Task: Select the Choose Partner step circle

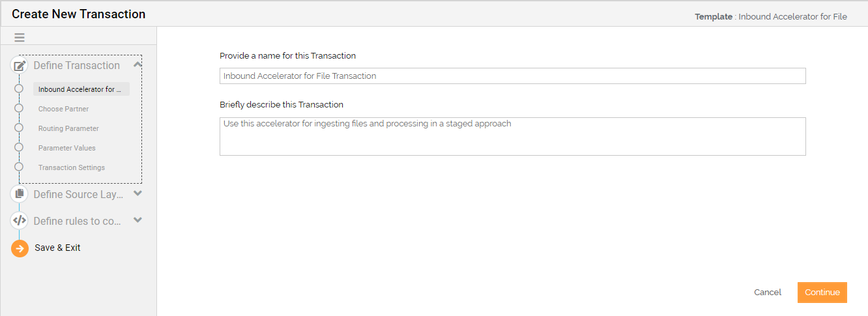Action: pos(19,108)
